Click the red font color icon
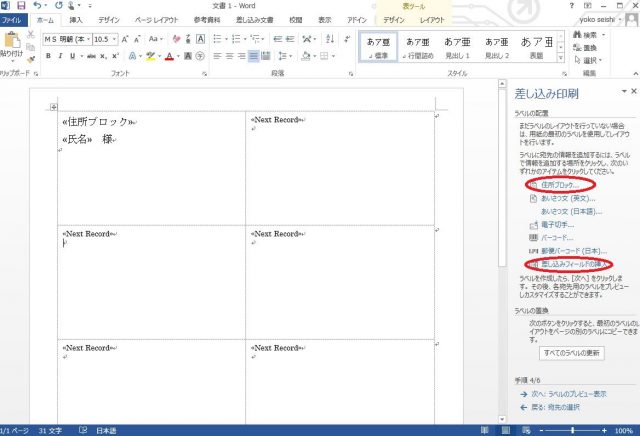This screenshot has width=640, height=436. click(x=170, y=56)
